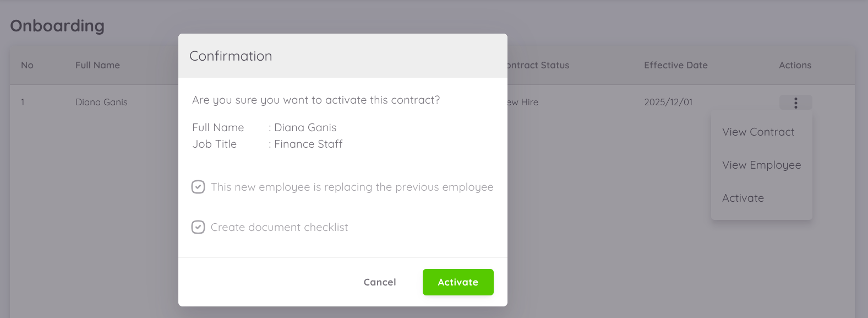Click the Effective Date column header

coord(675,65)
